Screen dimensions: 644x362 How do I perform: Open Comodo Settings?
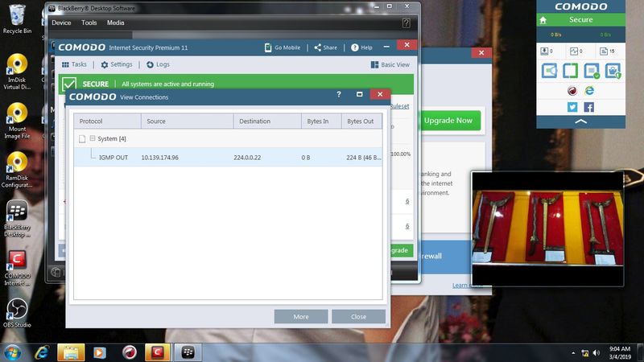[x=117, y=64]
